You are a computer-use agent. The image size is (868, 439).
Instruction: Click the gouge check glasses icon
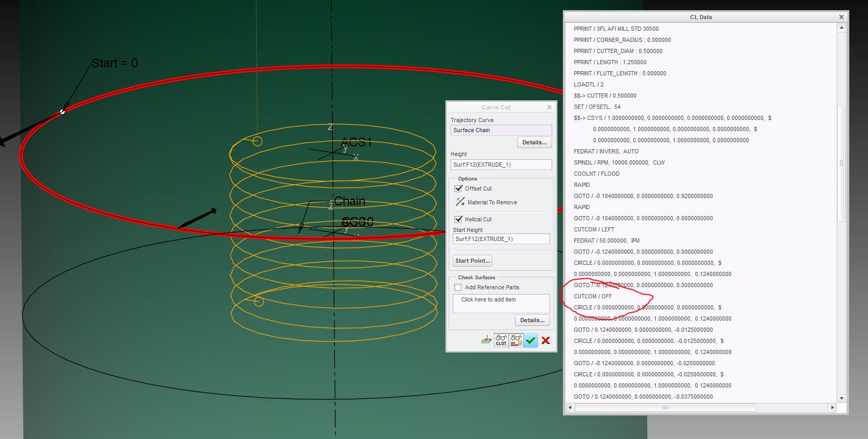[x=515, y=340]
